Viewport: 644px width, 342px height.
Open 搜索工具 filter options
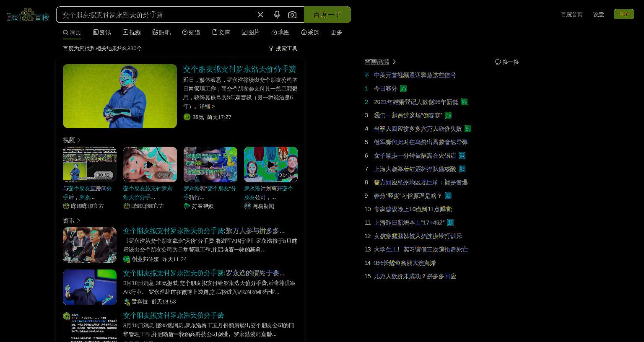tap(283, 48)
